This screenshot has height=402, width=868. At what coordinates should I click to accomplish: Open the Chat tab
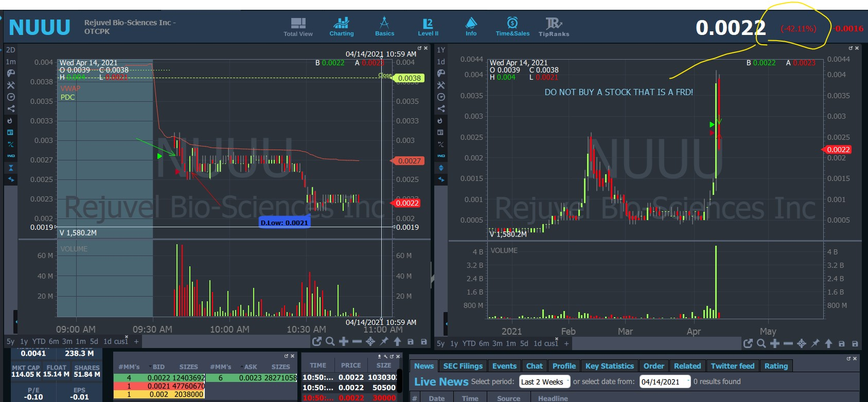[535, 366]
